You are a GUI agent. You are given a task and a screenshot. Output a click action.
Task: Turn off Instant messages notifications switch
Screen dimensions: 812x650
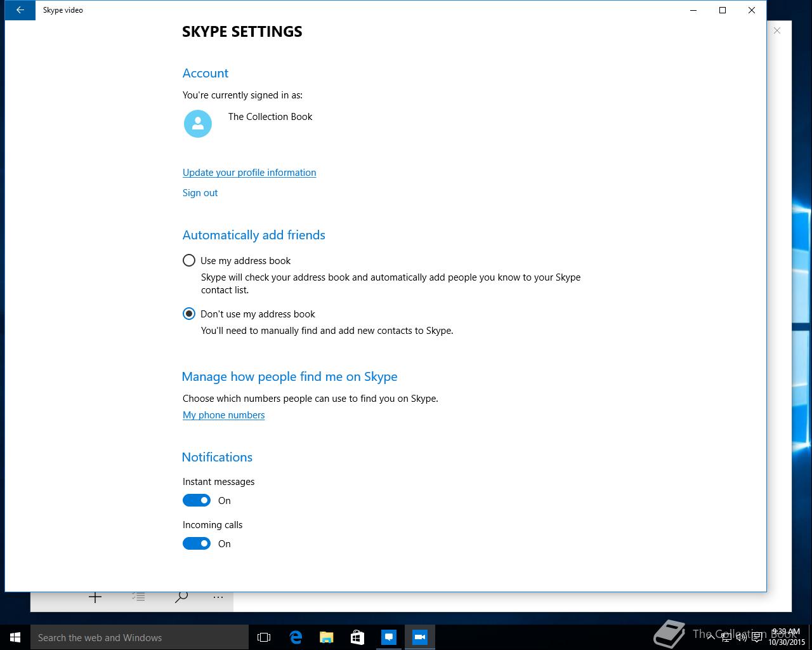click(197, 500)
